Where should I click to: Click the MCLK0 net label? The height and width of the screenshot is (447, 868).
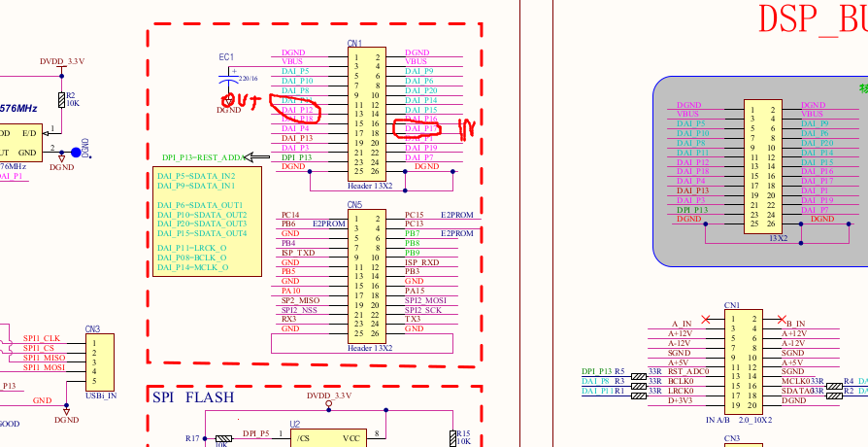(795, 381)
